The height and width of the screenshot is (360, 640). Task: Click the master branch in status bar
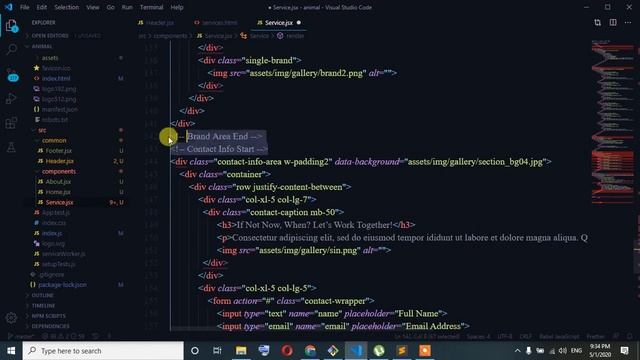click(x=21, y=337)
